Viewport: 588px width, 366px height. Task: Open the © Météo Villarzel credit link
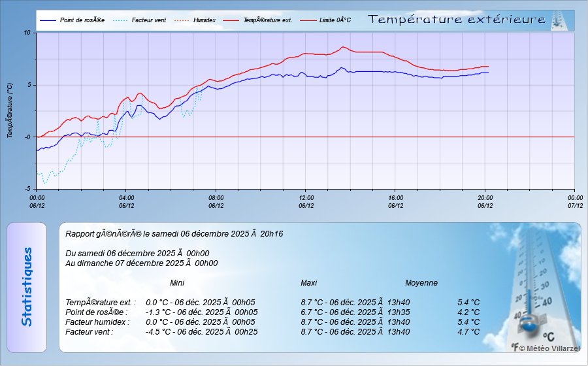549,348
